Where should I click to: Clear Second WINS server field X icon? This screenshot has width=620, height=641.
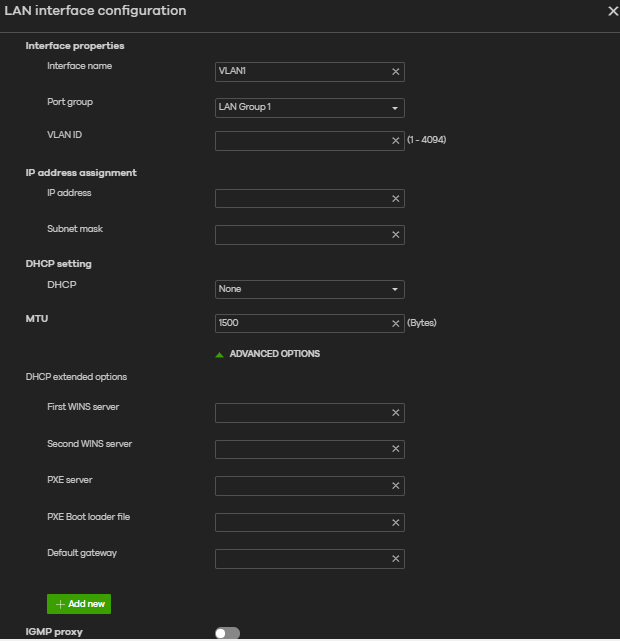pos(395,449)
